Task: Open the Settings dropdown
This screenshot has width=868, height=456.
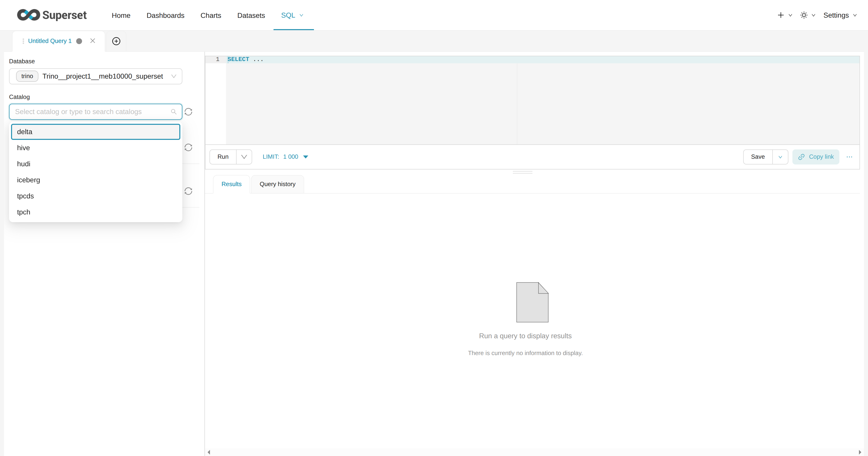Action: coord(840,15)
